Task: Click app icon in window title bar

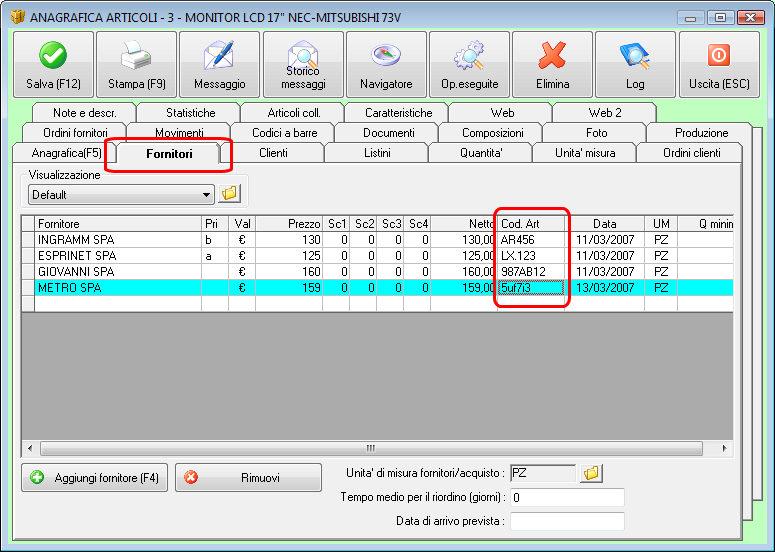Action: (x=18, y=17)
